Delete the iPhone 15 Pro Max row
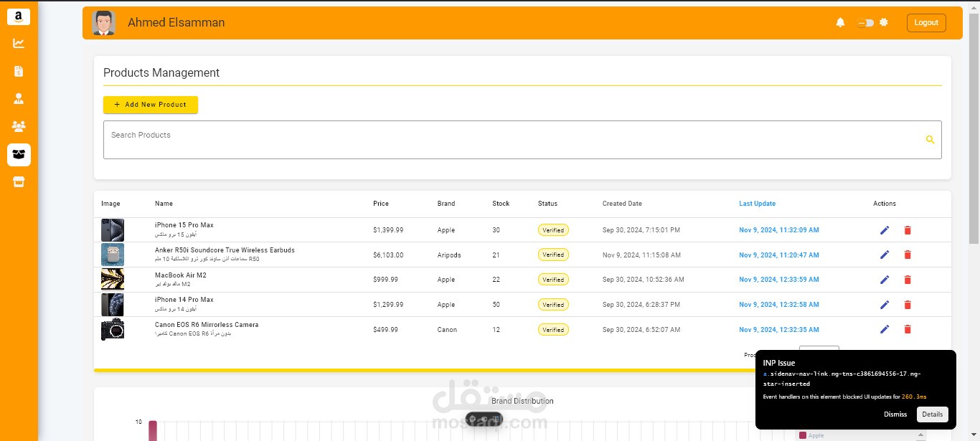The width and height of the screenshot is (980, 441). [x=908, y=230]
